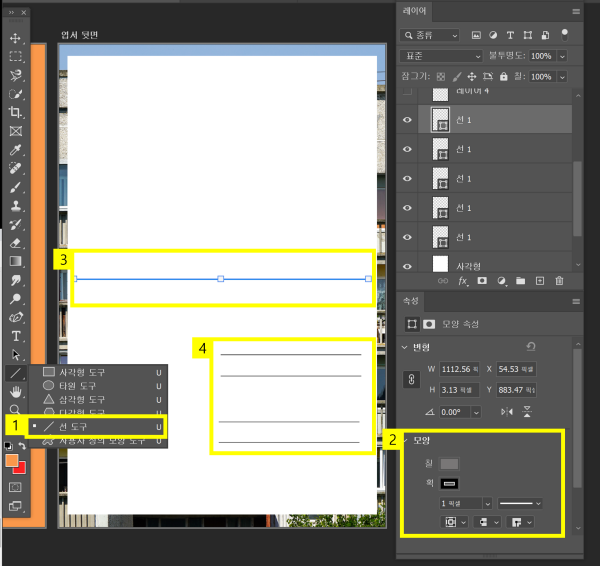Select the Pen tool
The height and width of the screenshot is (566, 600).
[15, 317]
